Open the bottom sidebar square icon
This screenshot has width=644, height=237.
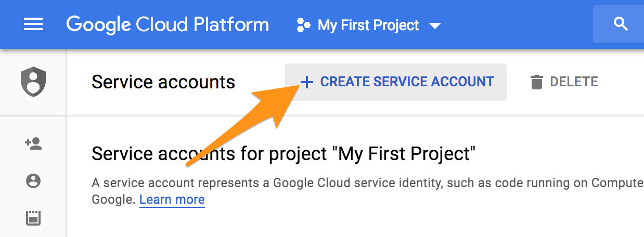tap(33, 218)
